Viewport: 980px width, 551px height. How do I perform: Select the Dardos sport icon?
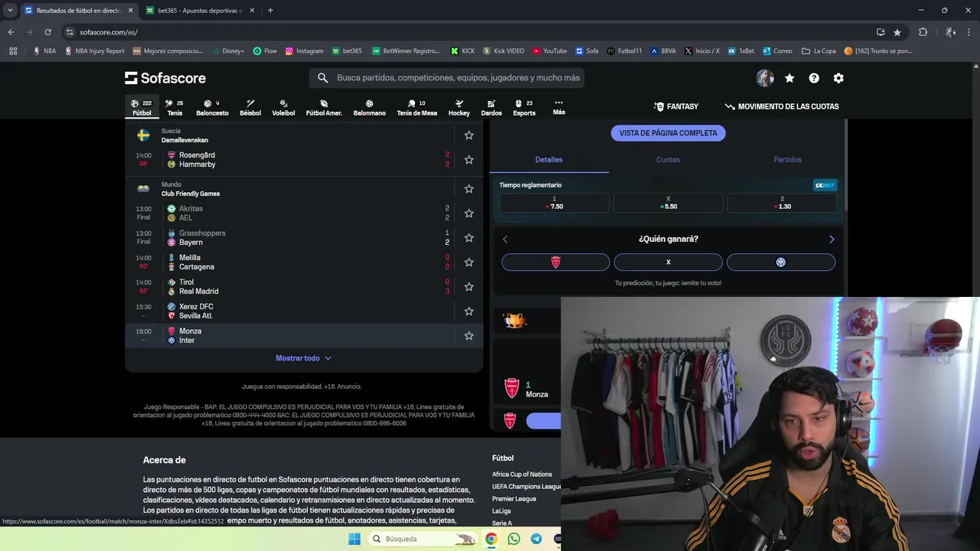(492, 107)
